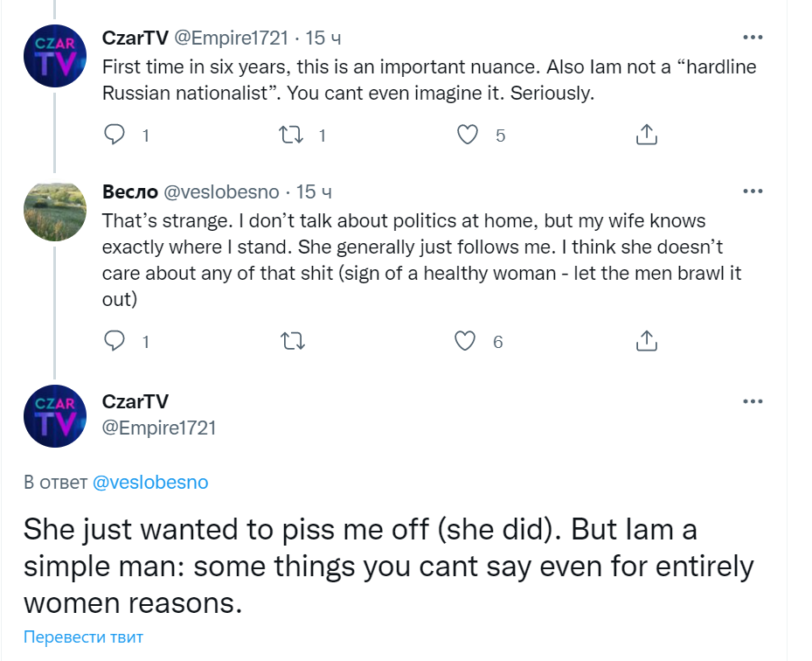
Task: Open the @veslobesno mention in the reply header
Action: (150, 482)
